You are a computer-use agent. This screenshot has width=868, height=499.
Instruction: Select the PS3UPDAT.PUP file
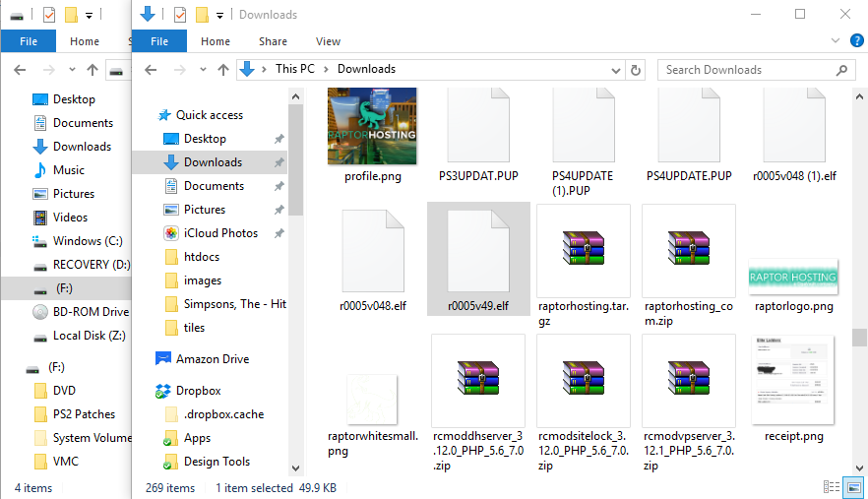478,136
